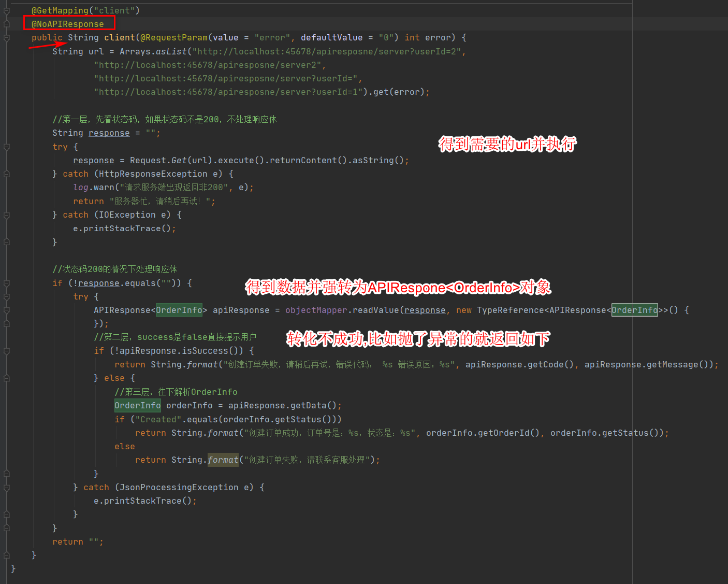Click IOException class name
This screenshot has width=728, height=584.
pyautogui.click(x=127, y=215)
